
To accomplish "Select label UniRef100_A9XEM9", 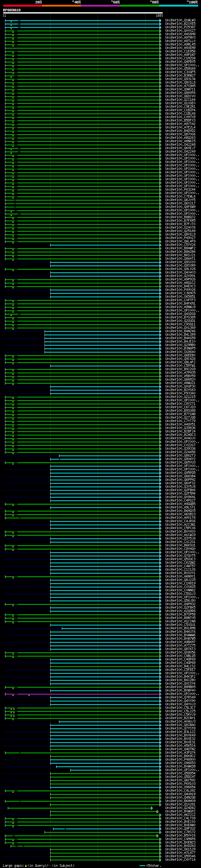I will click(180, 48).
